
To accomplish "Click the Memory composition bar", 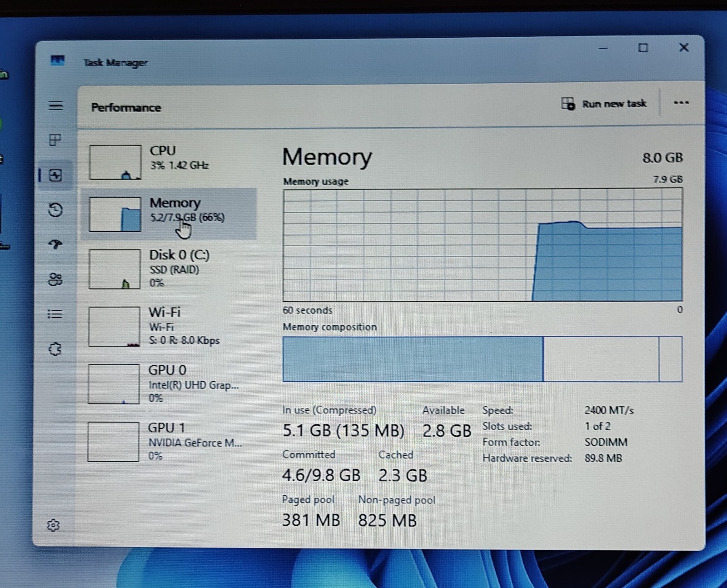I will click(483, 359).
